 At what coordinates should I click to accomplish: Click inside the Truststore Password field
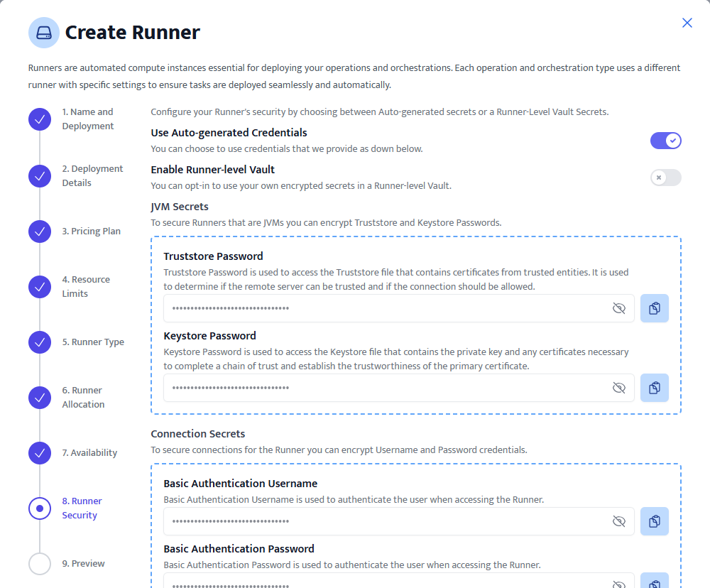point(383,308)
